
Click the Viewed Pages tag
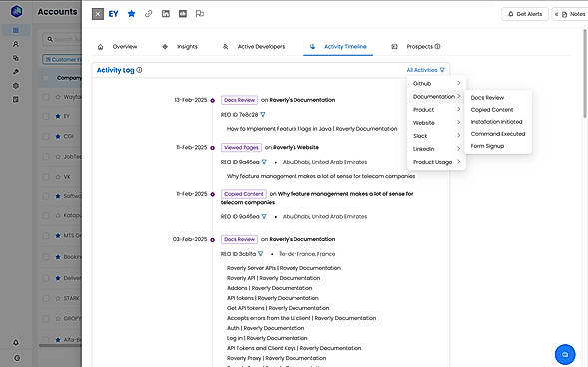pos(241,148)
